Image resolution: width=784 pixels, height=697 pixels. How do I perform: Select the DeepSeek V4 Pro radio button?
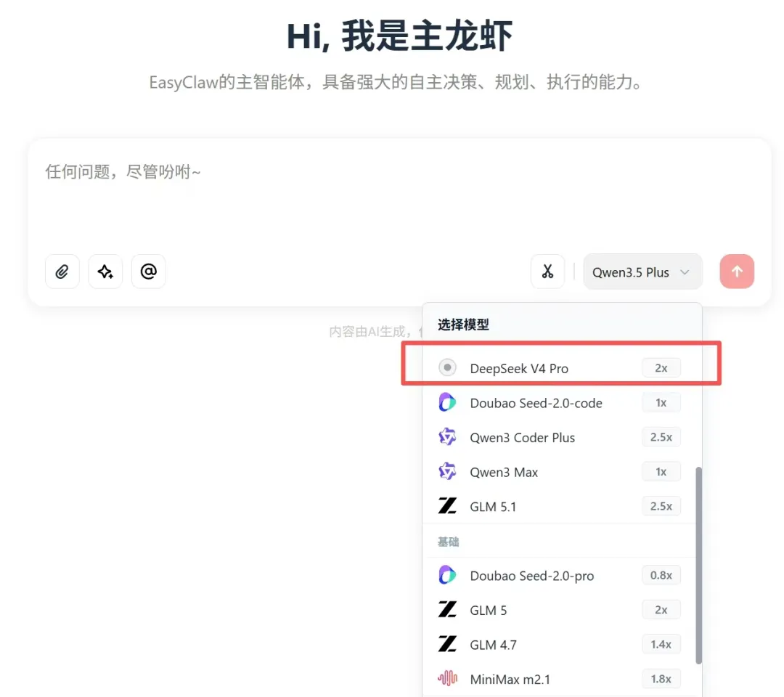click(447, 367)
